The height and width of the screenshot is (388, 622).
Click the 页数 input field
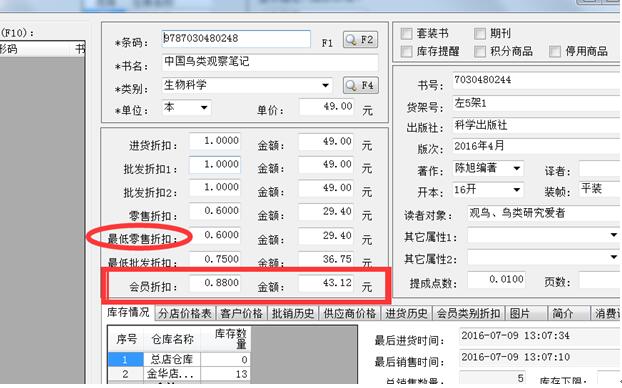[x=599, y=280]
